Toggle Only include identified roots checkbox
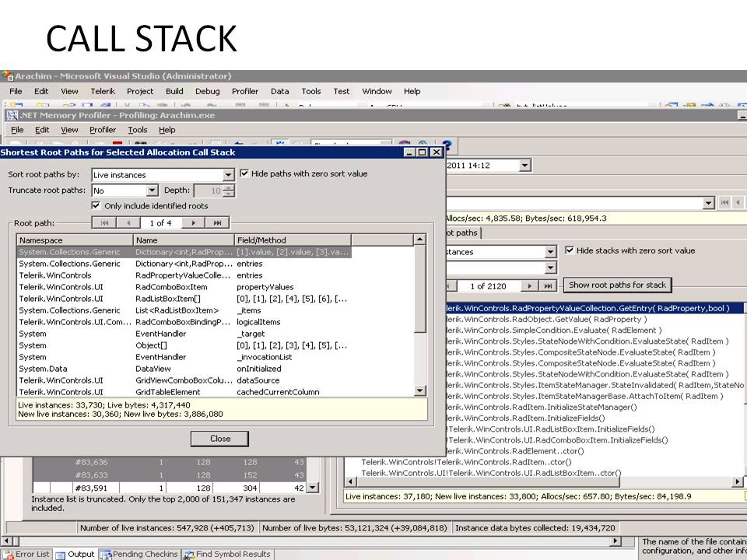Viewport: 747px width, 560px height. 96,205
